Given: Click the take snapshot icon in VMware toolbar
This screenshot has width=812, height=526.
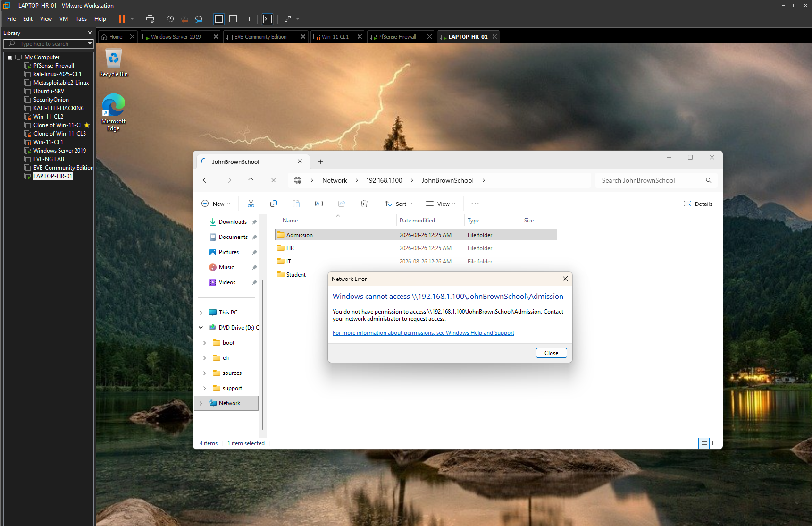Looking at the screenshot, I should (x=170, y=19).
